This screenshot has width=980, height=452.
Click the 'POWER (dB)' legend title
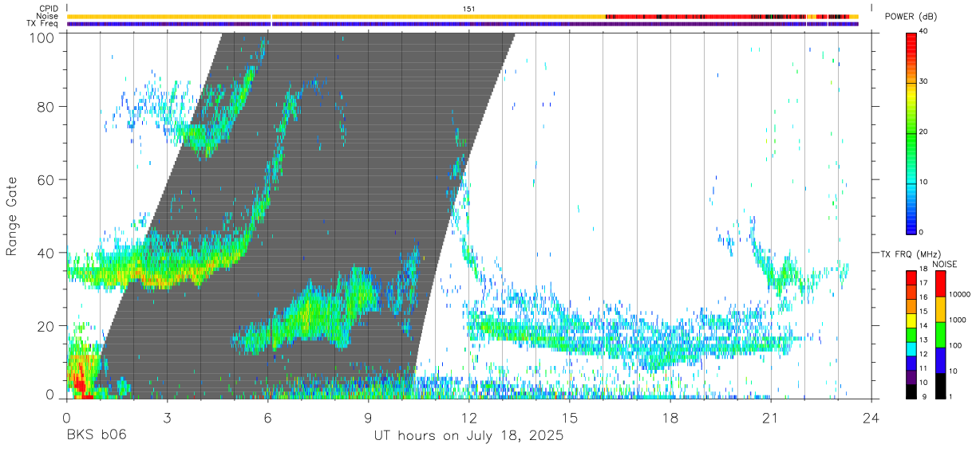912,17
